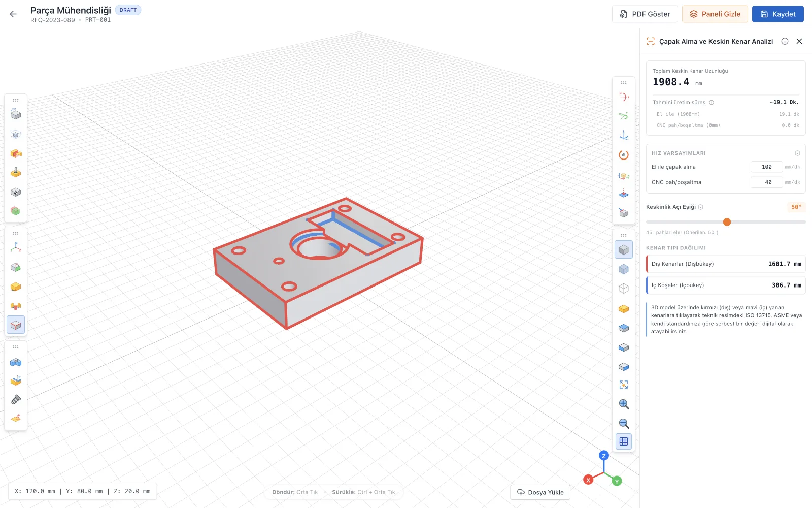Click the blue rotate-about-axis icon
Screen dimensions: 812x508
tap(624, 135)
